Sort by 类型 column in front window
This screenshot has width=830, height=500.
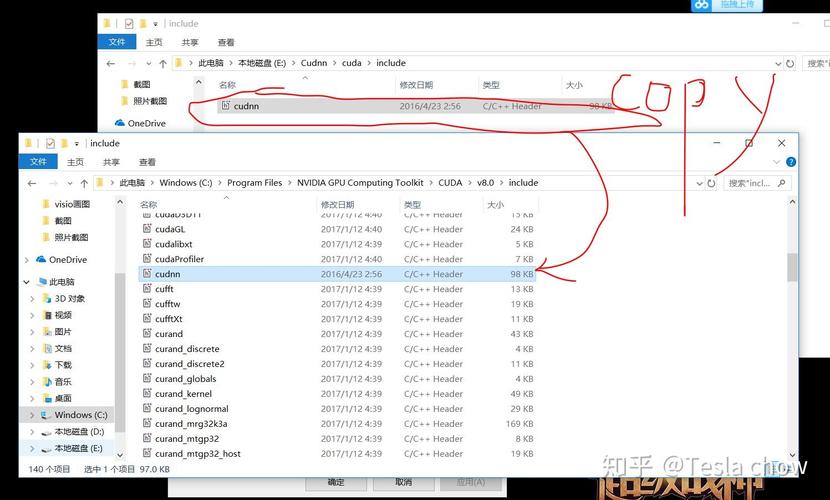coord(412,205)
